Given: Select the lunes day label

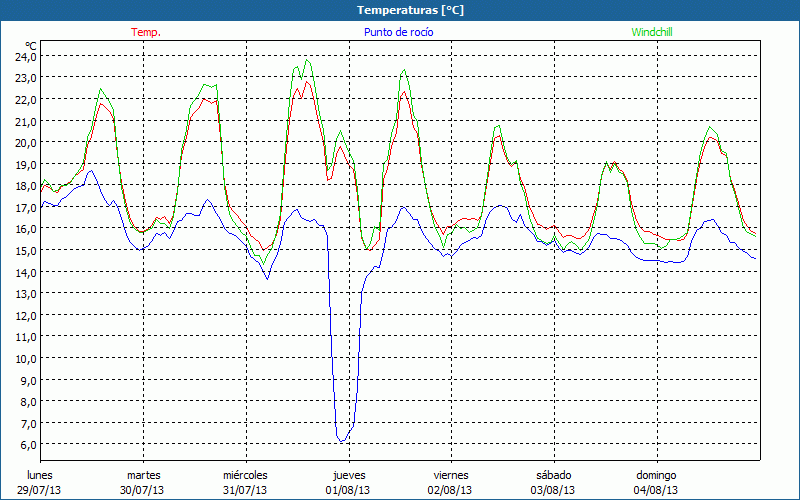Looking at the screenshot, I should 40,475.
